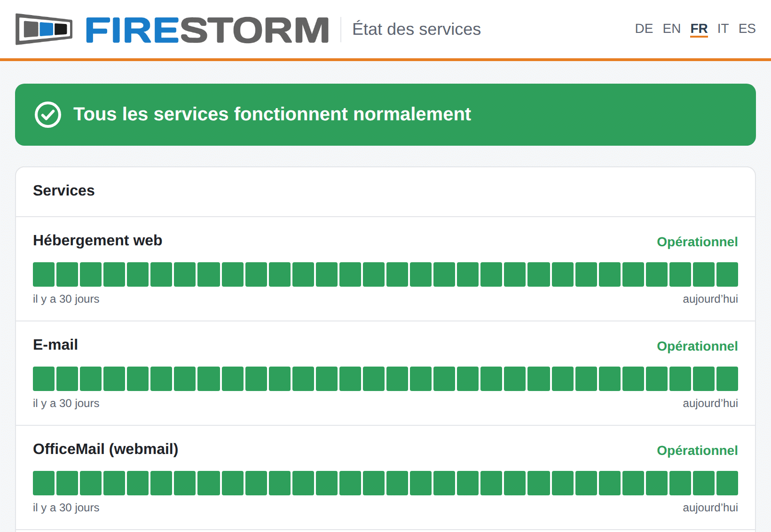The width and height of the screenshot is (771, 532).
Task: Switch language to ES
Action: point(747,29)
